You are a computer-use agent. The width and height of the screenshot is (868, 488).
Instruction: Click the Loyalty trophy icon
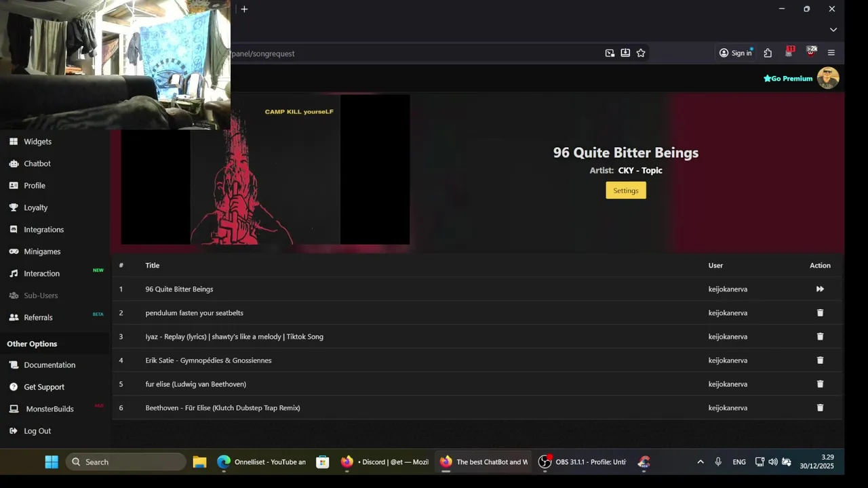[14, 207]
